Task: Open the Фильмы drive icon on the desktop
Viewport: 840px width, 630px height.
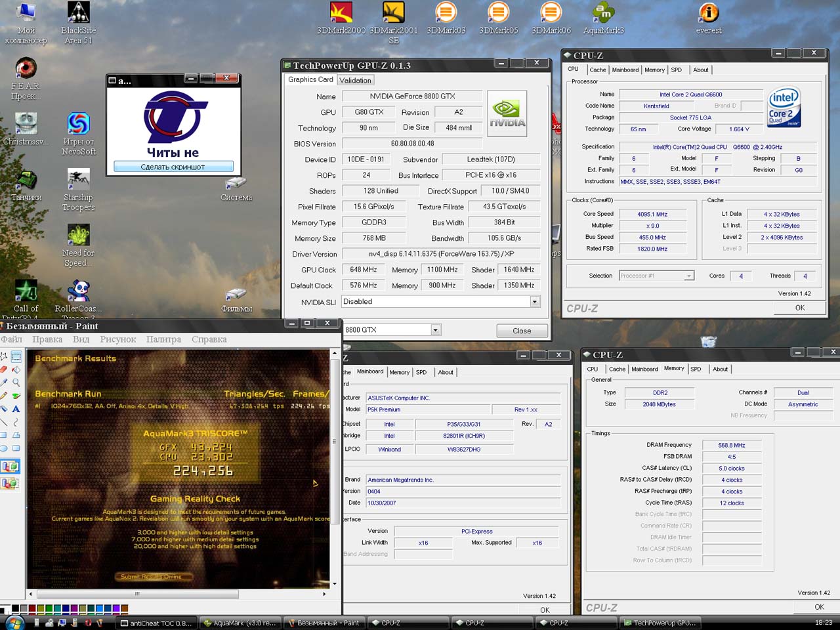Action: [x=236, y=300]
